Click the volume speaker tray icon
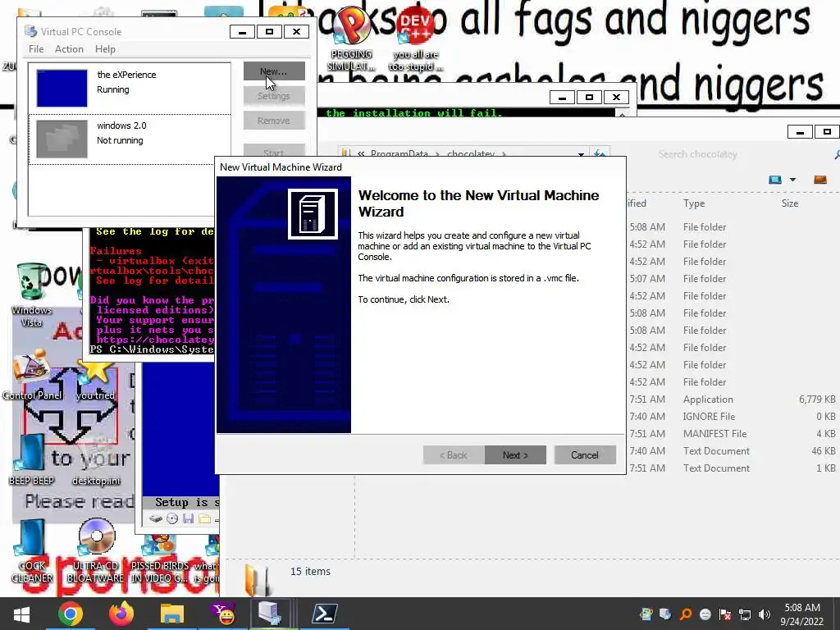 (x=765, y=614)
